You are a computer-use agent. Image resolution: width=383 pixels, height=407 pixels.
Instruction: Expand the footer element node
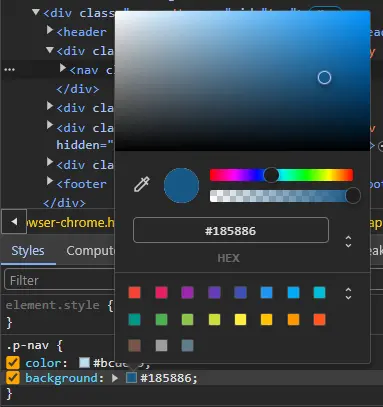coord(50,181)
